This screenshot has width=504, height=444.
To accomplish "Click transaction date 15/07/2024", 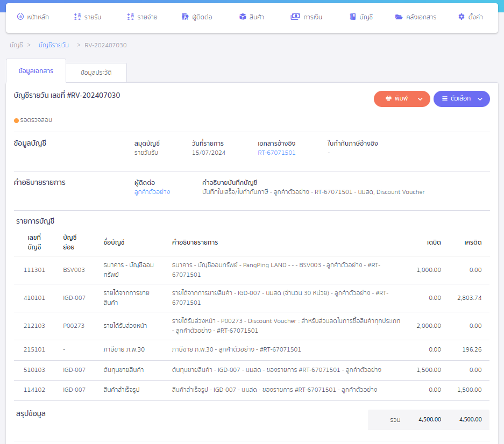I will tap(209, 153).
